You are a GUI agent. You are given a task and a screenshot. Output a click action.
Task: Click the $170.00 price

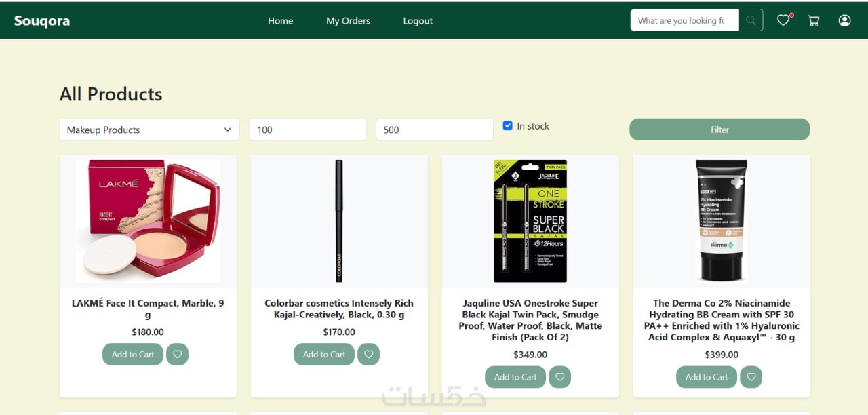pyautogui.click(x=339, y=332)
